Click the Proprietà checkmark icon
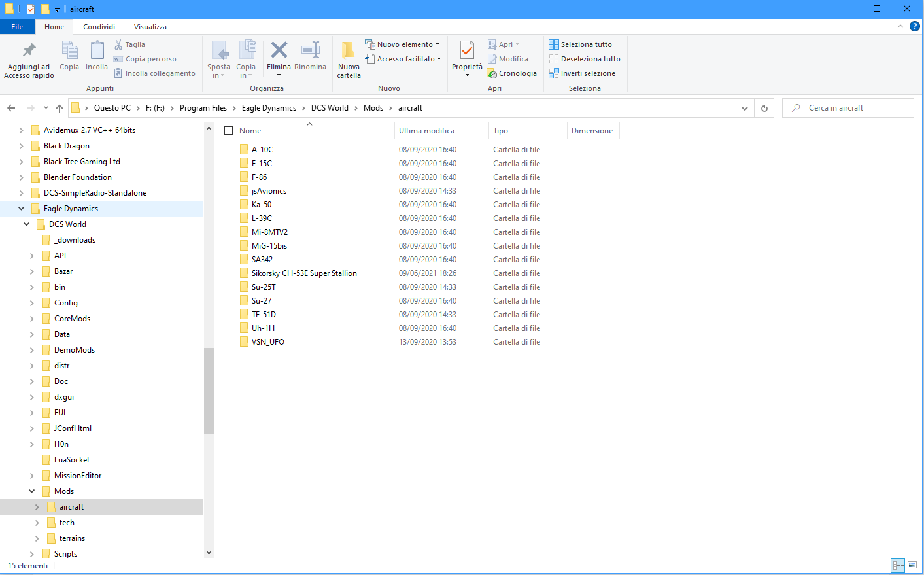The width and height of the screenshot is (924, 575). pos(467,50)
